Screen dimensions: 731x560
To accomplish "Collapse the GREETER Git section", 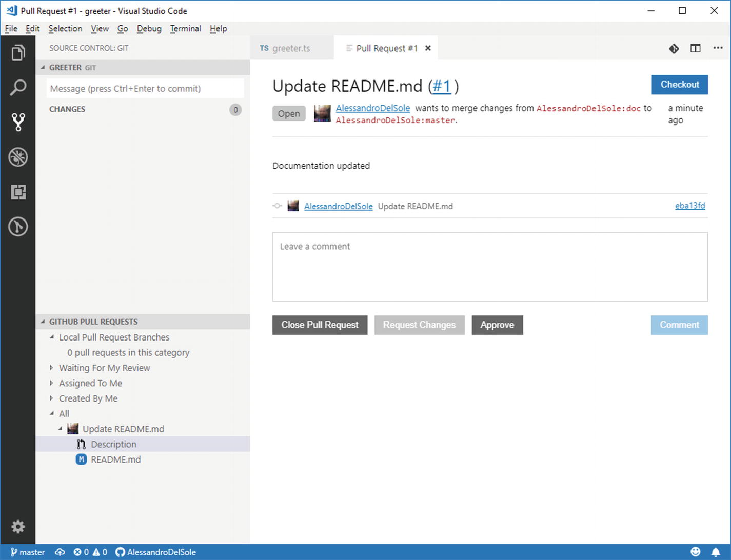I will tap(43, 67).
